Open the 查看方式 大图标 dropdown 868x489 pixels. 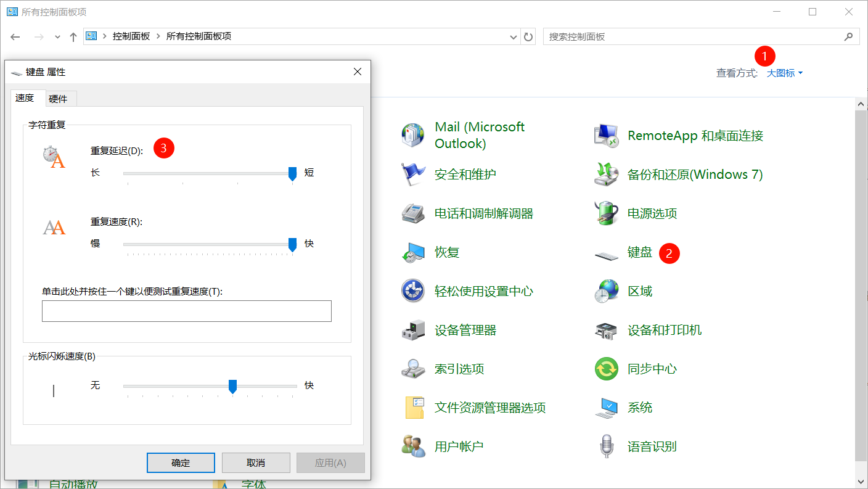(784, 73)
